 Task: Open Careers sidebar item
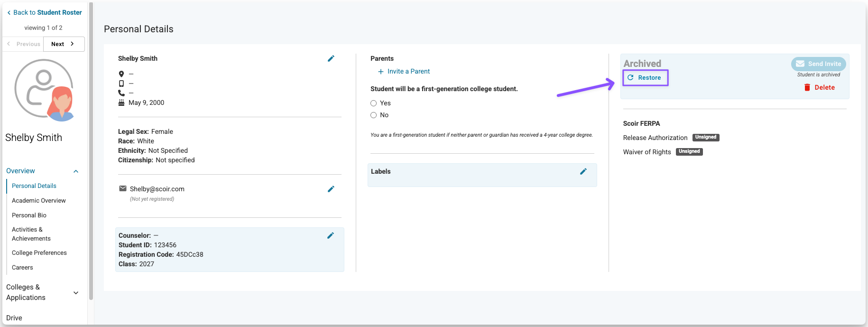[22, 268]
